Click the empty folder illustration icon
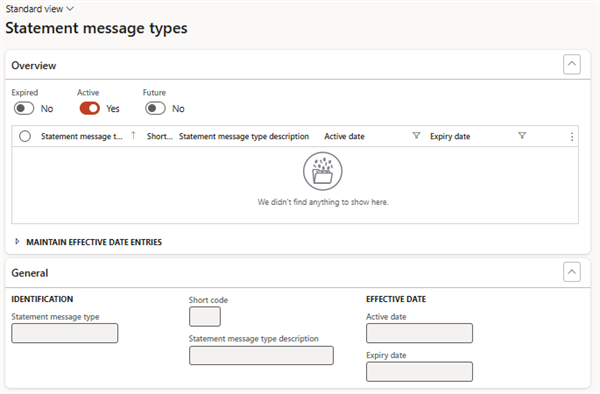This screenshot has width=600, height=394. click(x=323, y=171)
